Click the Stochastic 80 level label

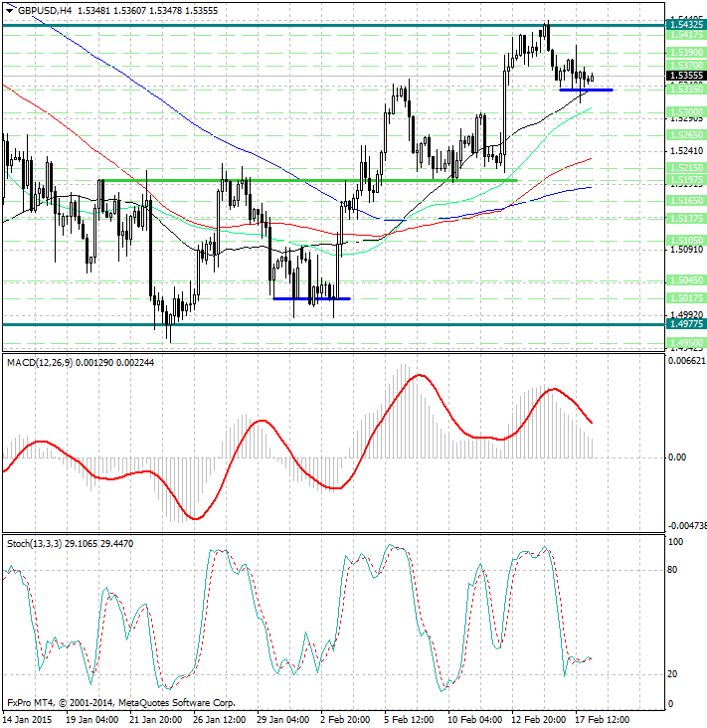click(x=672, y=570)
